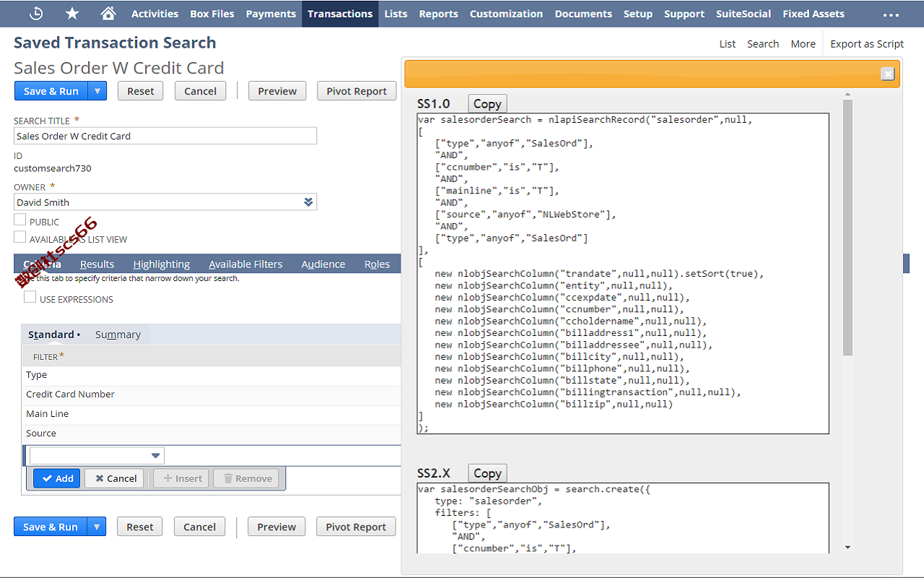Cancel the filter row edit
924x578 pixels.
114,478
